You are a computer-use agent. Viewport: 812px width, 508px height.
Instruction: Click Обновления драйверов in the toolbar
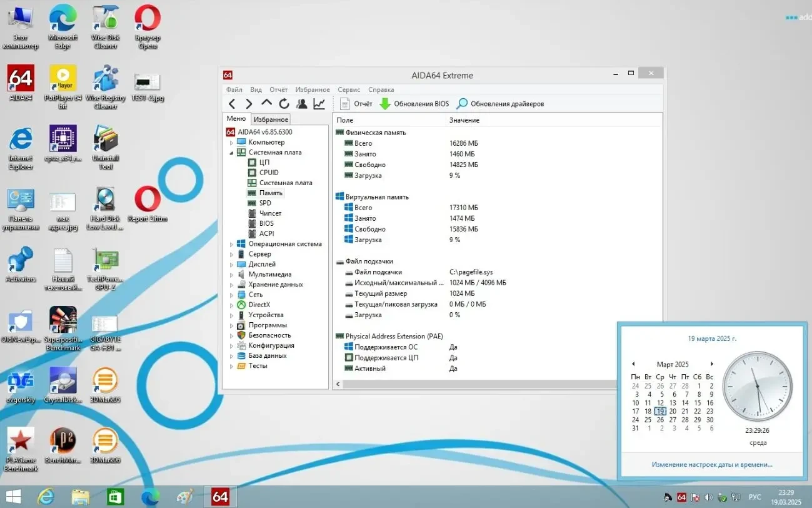tap(500, 104)
